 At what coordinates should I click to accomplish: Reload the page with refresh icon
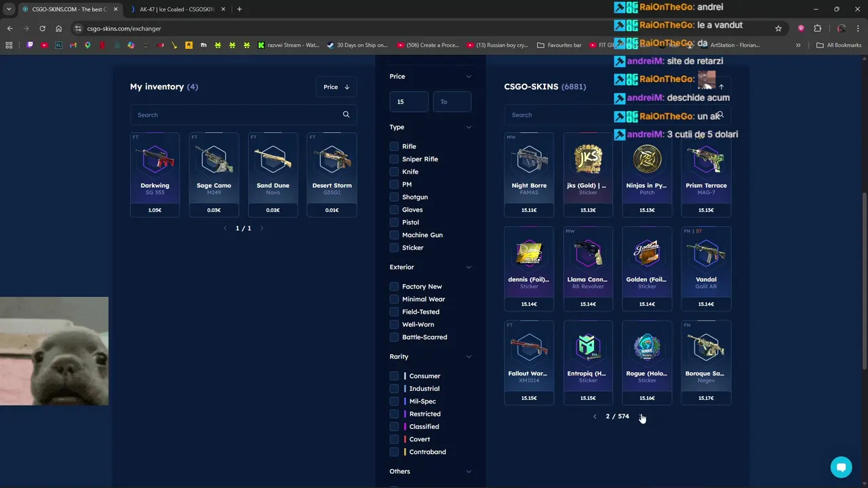pyautogui.click(x=42, y=28)
